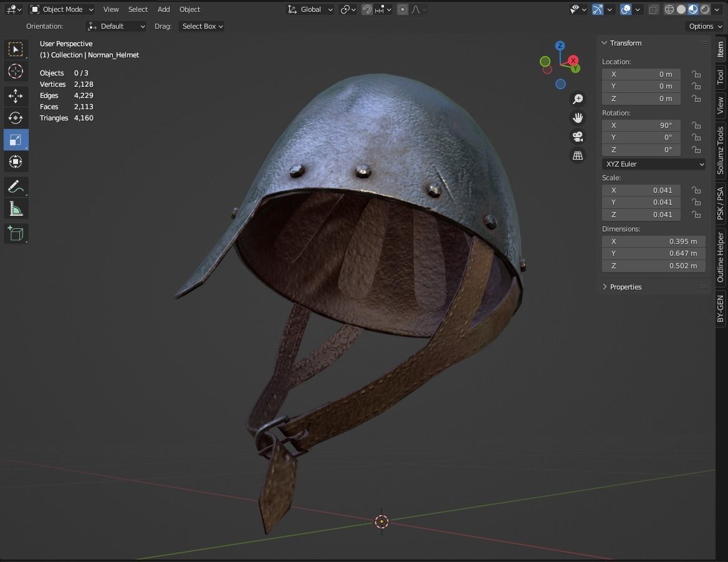Image resolution: width=728 pixels, height=562 pixels.
Task: Open the Add menu
Action: click(x=163, y=9)
